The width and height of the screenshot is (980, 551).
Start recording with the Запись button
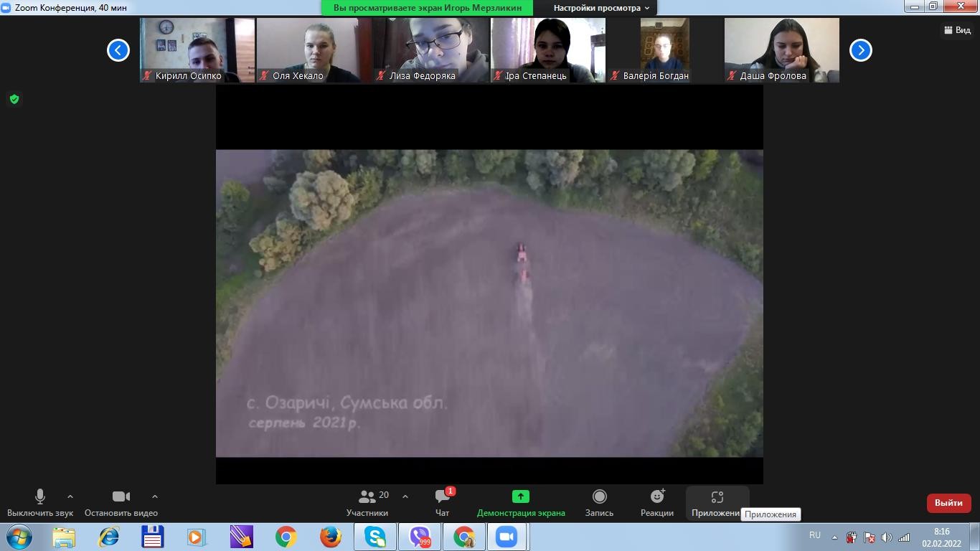tap(599, 502)
